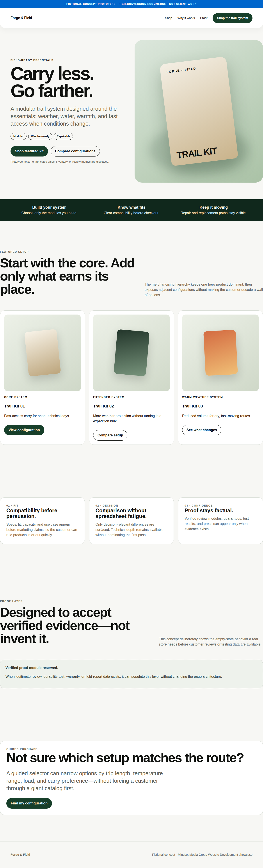Image resolution: width=263 pixels, height=868 pixels.
Task: Click Not sure which setup matches heading
Action: [125, 758]
